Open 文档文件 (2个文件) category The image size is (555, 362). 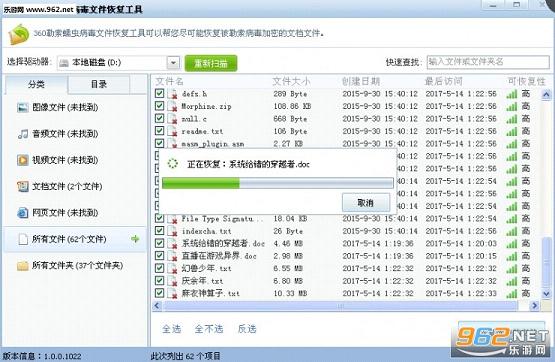tap(67, 186)
